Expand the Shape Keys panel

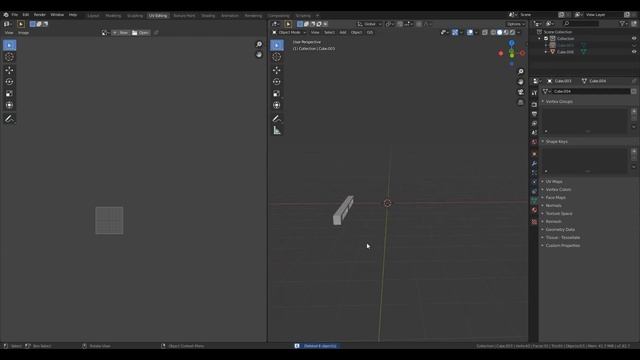[557, 141]
